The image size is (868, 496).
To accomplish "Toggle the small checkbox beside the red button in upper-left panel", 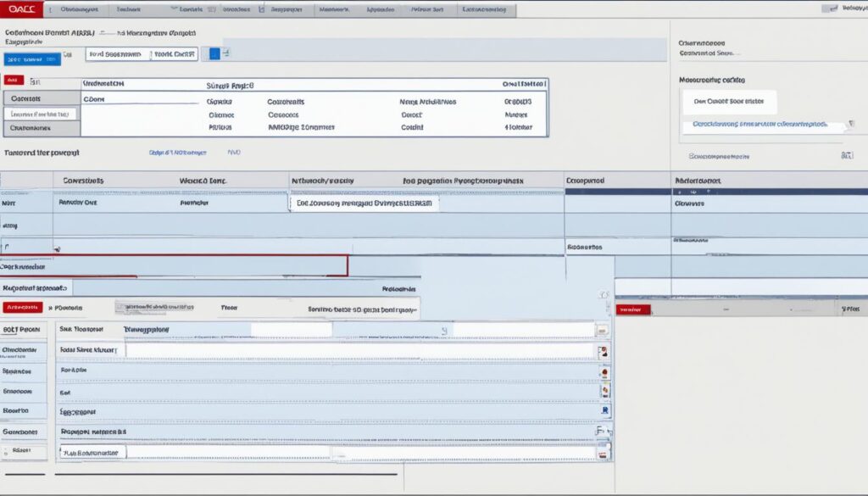I will (33, 81).
